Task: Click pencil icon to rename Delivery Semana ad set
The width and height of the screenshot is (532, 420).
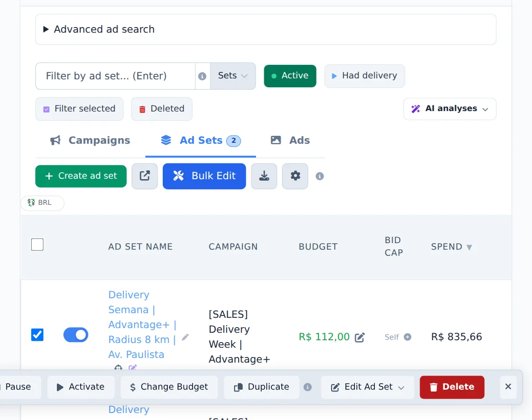Action: click(185, 337)
